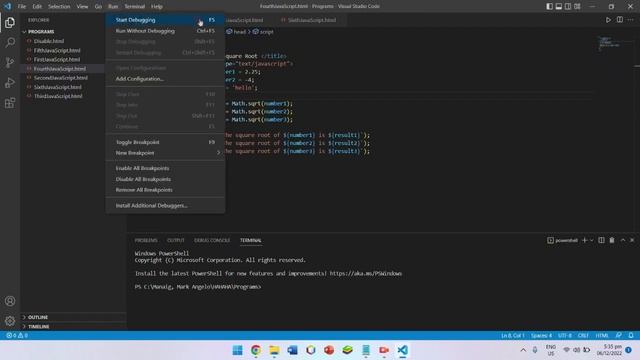Open the File menu

(x=22, y=6)
